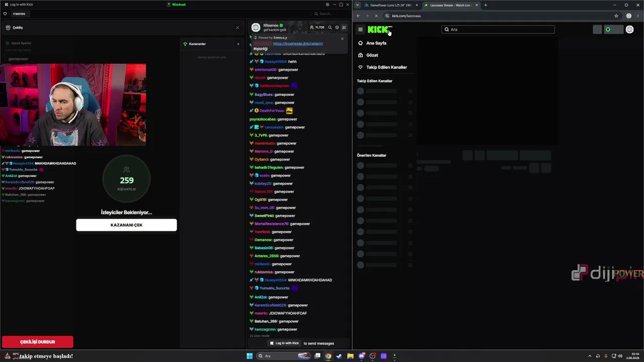Open the Chrome profile button
This screenshot has height=362, width=644.
629,16
